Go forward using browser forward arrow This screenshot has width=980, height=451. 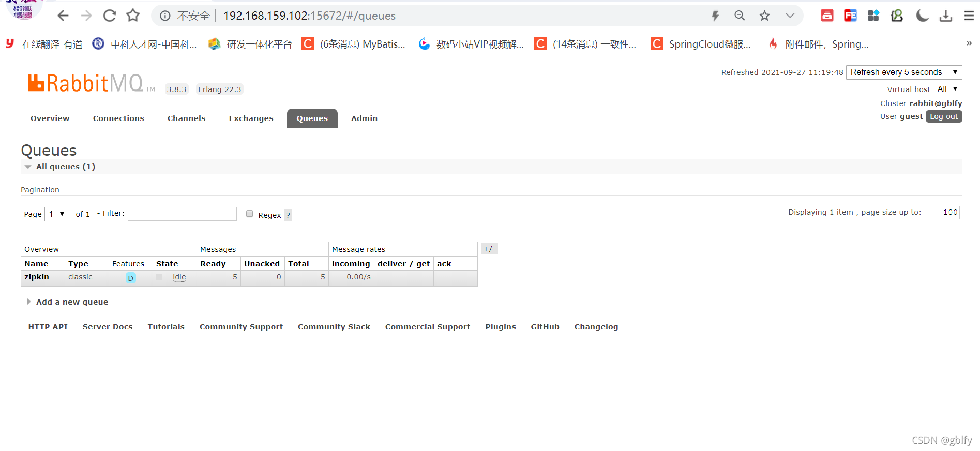click(x=86, y=16)
